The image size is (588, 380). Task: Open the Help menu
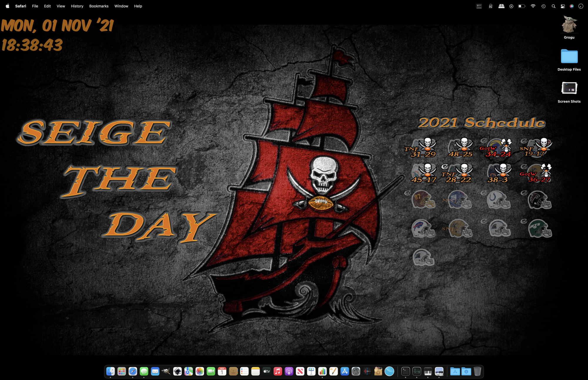click(138, 6)
